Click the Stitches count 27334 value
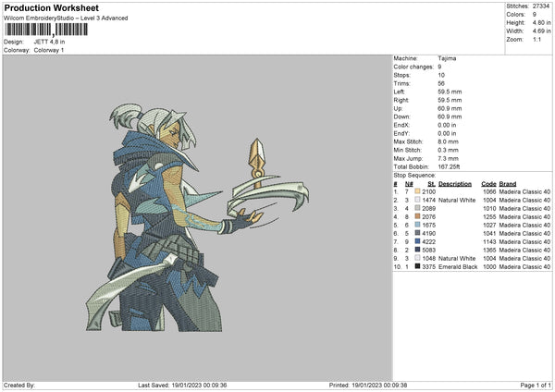This screenshot has width=555, height=392. coord(541,6)
